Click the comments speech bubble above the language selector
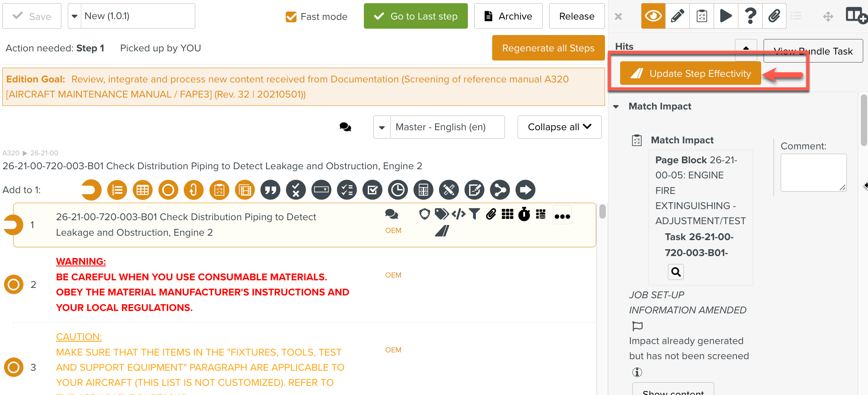The width and height of the screenshot is (868, 395). point(345,127)
